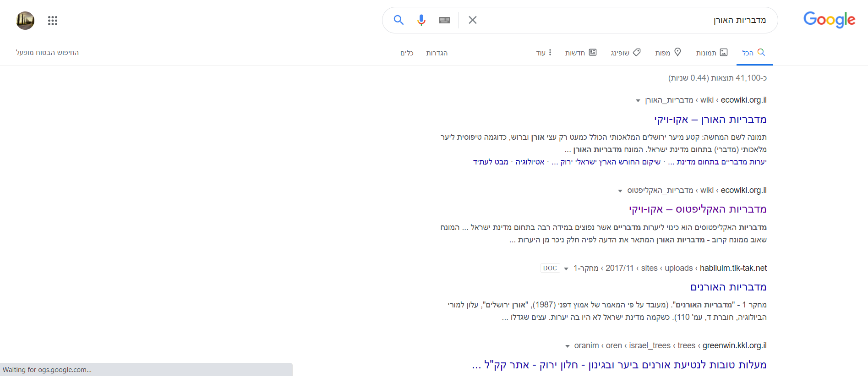Image resolution: width=868 pixels, height=378 pixels.
Task: Open the Google apps grid
Action: coord(53,21)
